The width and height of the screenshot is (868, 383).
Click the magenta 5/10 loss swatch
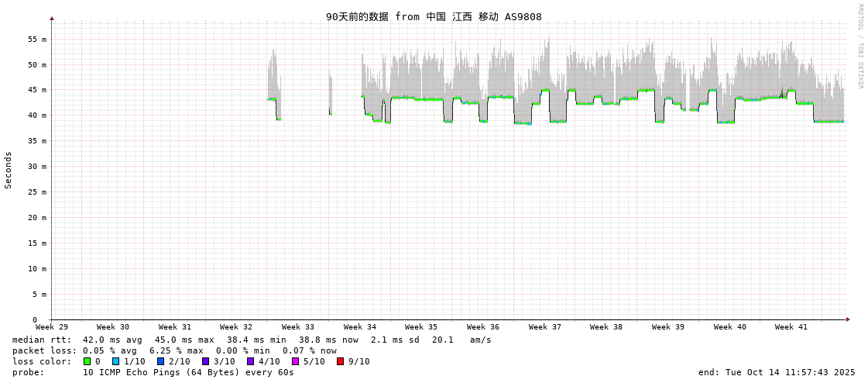295,361
